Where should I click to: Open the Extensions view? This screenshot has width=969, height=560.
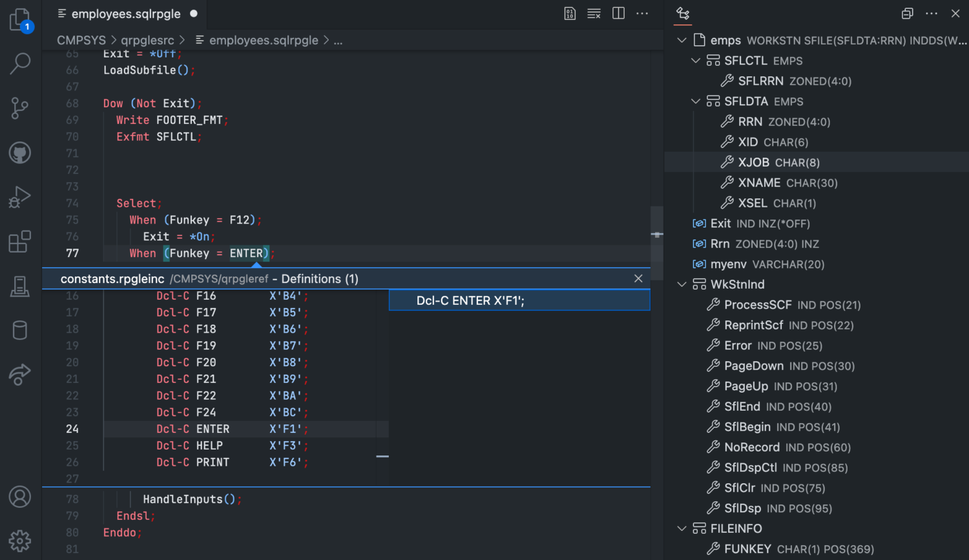(19, 241)
